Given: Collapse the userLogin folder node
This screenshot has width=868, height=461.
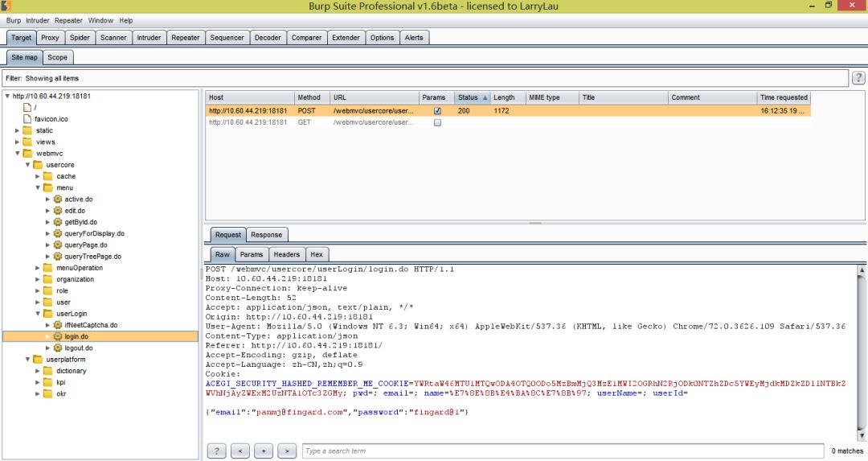Looking at the screenshot, I should tap(38, 314).
